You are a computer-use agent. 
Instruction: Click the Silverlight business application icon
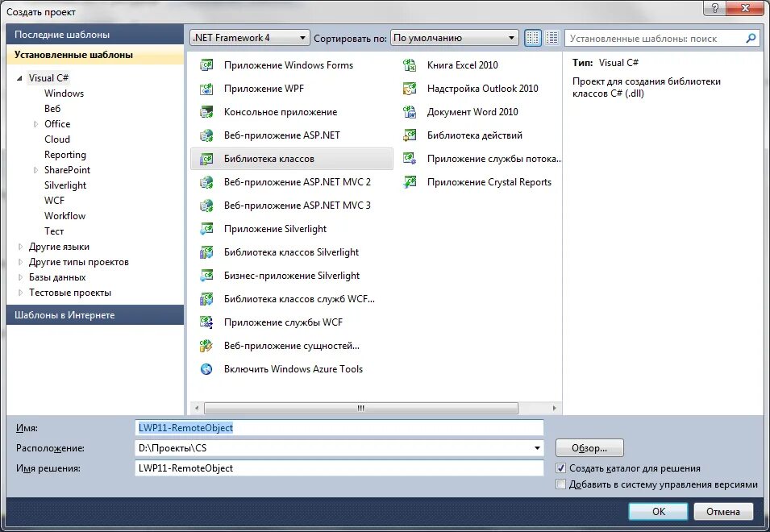pos(206,276)
